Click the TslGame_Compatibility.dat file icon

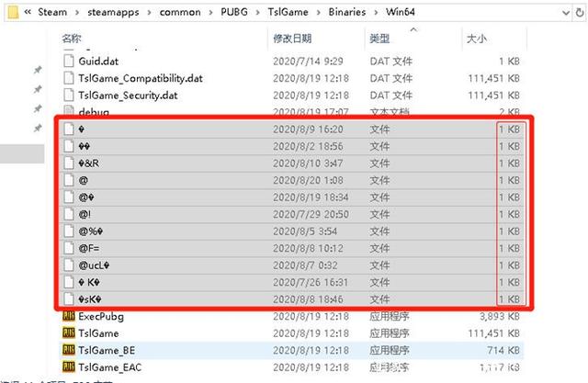pyautogui.click(x=69, y=78)
